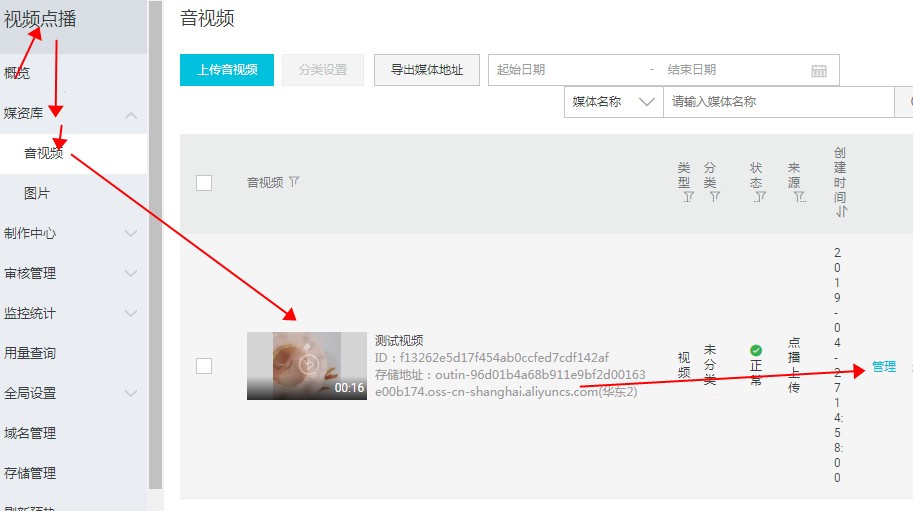Filter by 类型 column funnel icon
The width and height of the screenshot is (913, 511).
(x=687, y=198)
